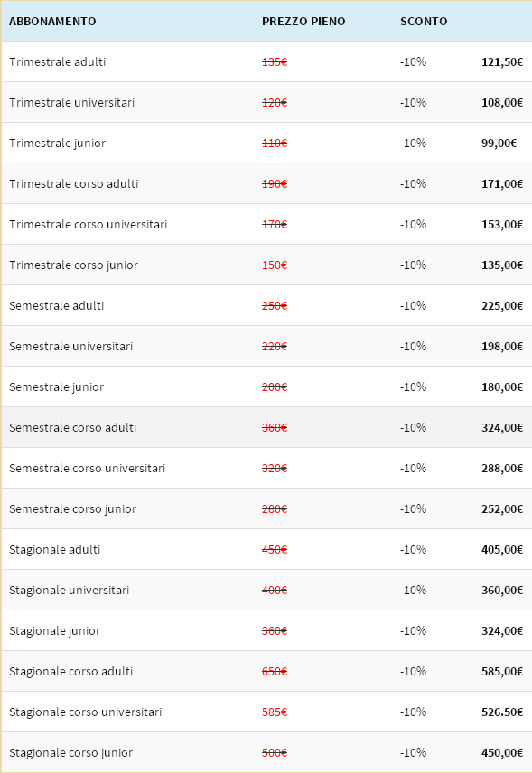Click the PREZZO PIENO column header
Screen dimensions: 532x773
303,21
